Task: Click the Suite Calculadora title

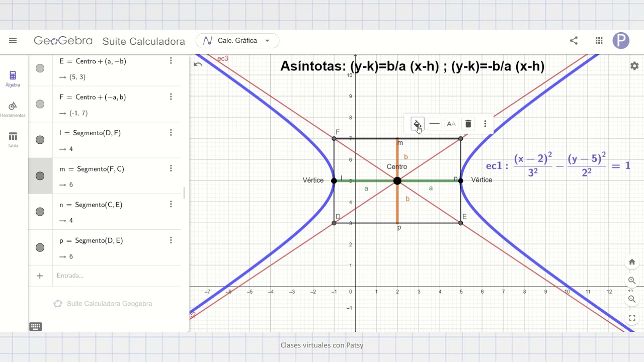Action: (x=143, y=41)
